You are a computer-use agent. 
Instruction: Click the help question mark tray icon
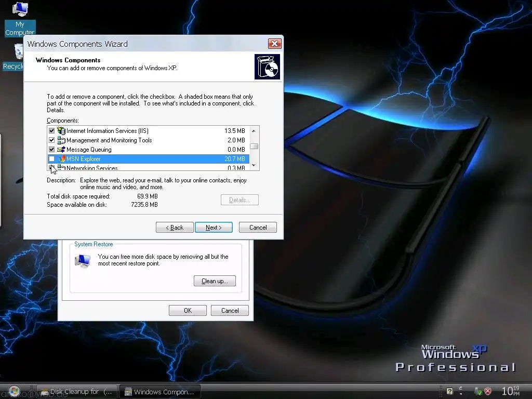click(x=449, y=391)
